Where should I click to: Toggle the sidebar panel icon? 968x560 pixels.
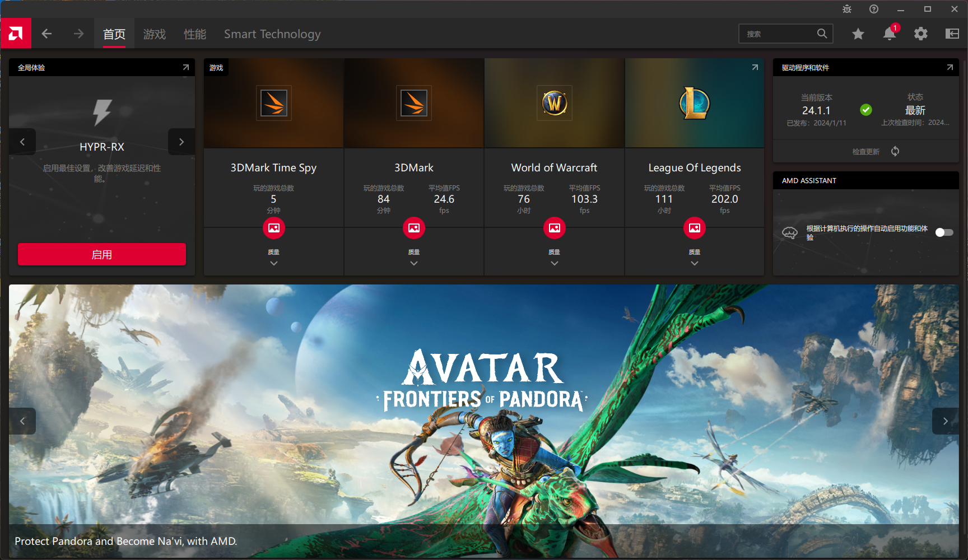pos(952,34)
